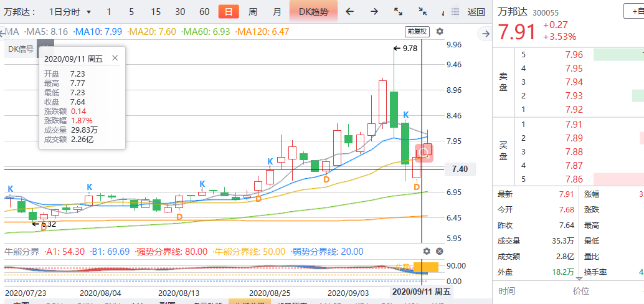Switch to 周 weekly period
The width and height of the screenshot is (644, 304).
(x=253, y=12)
